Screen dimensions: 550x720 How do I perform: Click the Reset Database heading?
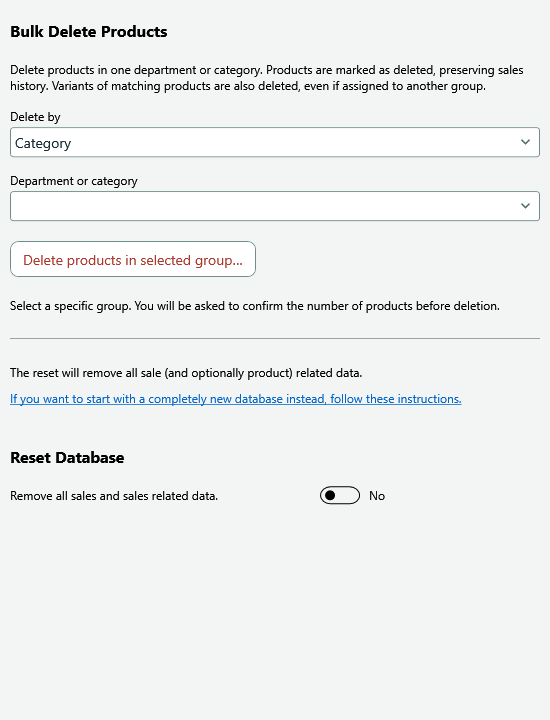(x=67, y=458)
